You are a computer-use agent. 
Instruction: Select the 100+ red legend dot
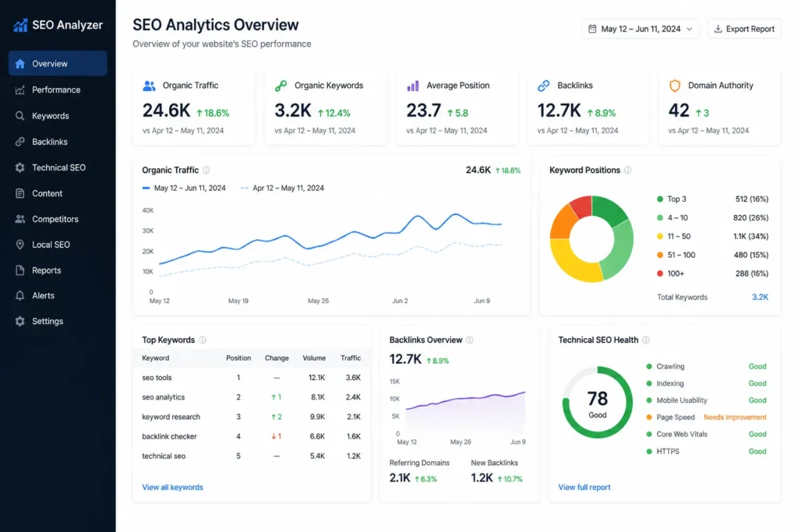(659, 273)
